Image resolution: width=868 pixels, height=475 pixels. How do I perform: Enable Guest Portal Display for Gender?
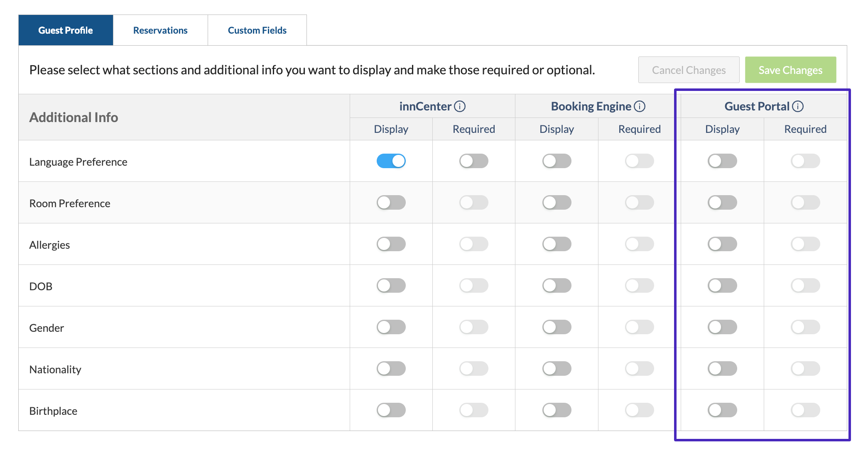point(722,327)
